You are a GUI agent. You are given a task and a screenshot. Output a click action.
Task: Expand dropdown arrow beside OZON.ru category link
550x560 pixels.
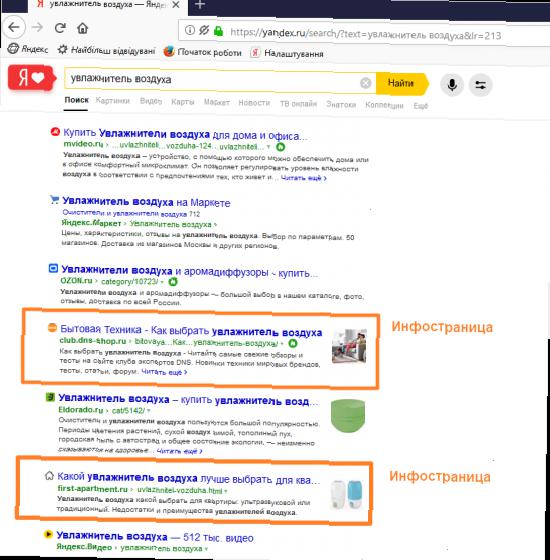162,282
